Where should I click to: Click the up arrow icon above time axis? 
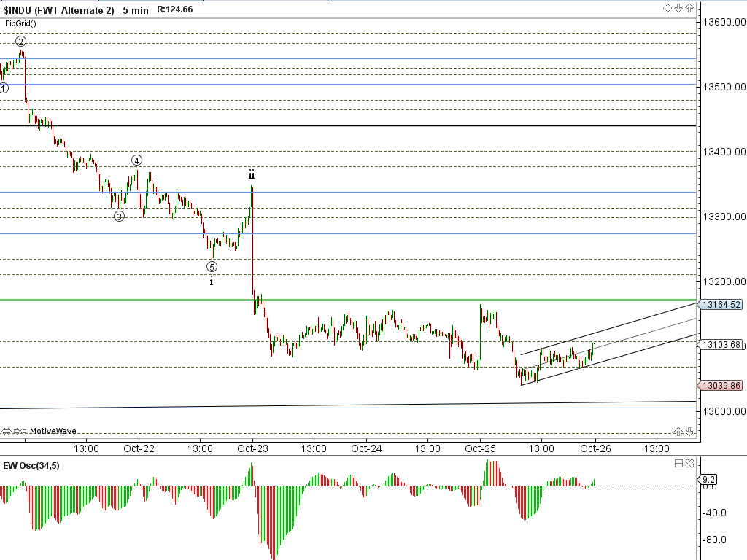point(678,432)
